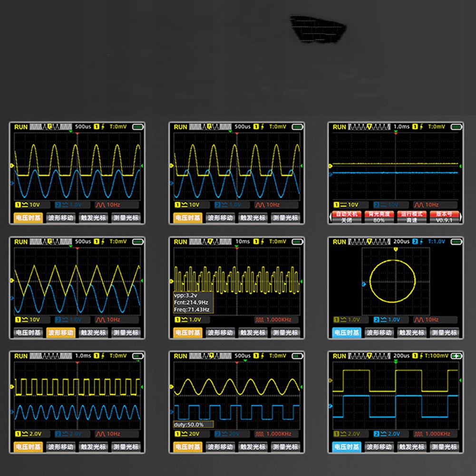Select 测量光标 tab on T:100mV screen
This screenshot has width=476, height=476.
pyautogui.click(x=444, y=447)
